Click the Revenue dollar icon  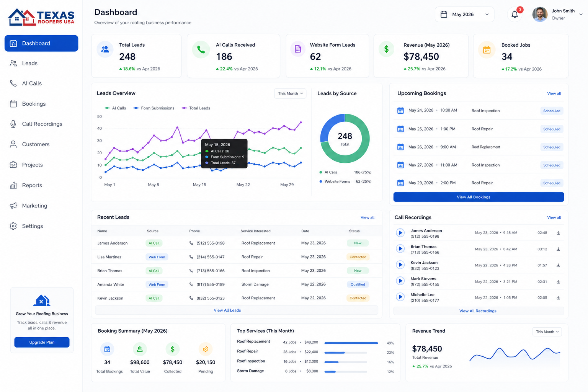(386, 49)
